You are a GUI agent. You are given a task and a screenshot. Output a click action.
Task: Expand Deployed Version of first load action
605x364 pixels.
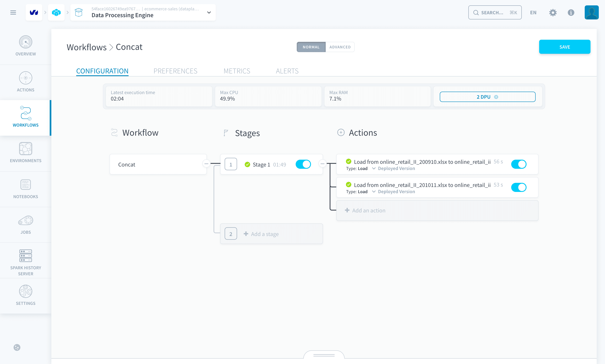click(x=393, y=169)
